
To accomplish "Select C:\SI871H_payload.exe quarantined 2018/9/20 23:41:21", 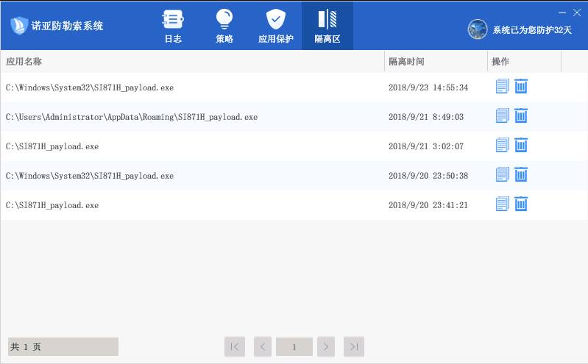I will coord(294,205).
